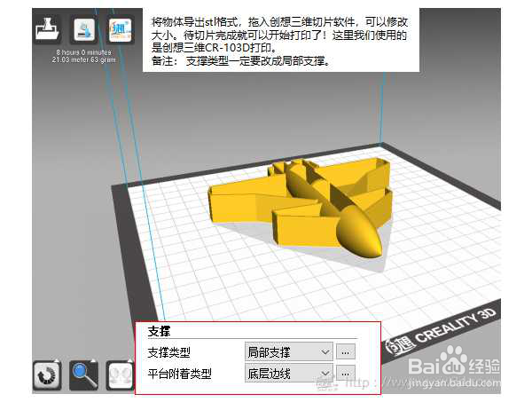Image resolution: width=532 pixels, height=402 pixels.
Task: Open the 平台附着类型 dropdown showing 底层边线
Action: 289,373
